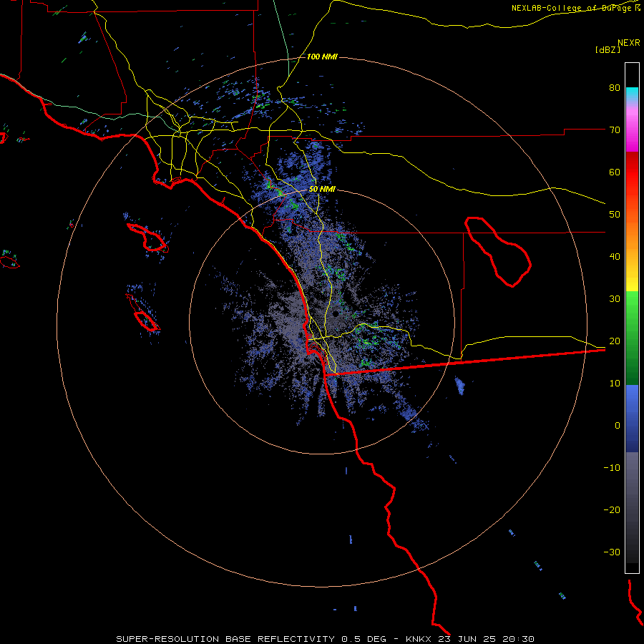Click the -30 dBZ scale value
Image resolution: width=644 pixels, height=644 pixels.
[x=612, y=552]
